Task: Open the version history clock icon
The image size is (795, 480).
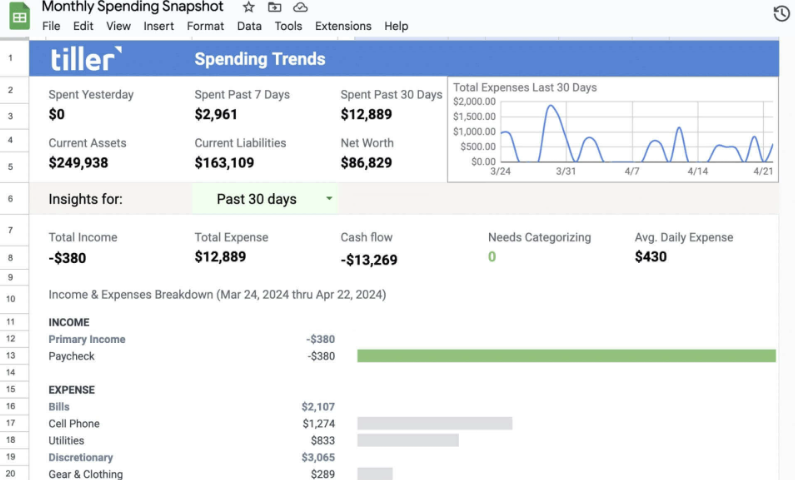Action: 781,14
